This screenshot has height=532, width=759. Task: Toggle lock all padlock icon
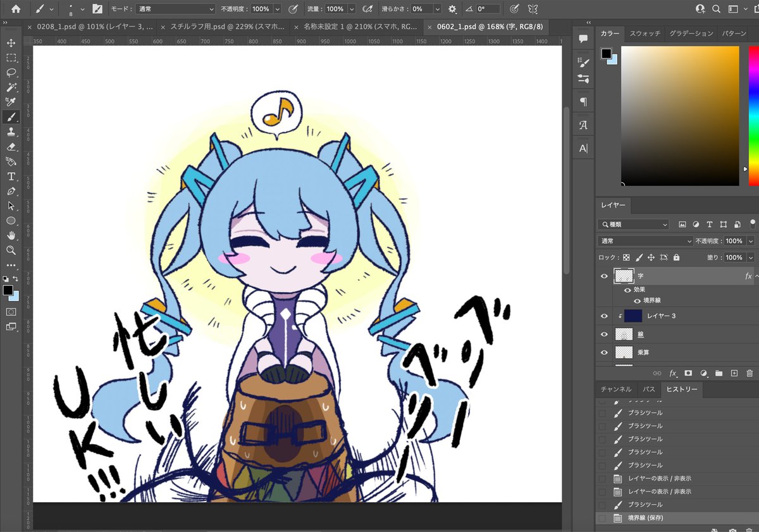click(x=676, y=257)
